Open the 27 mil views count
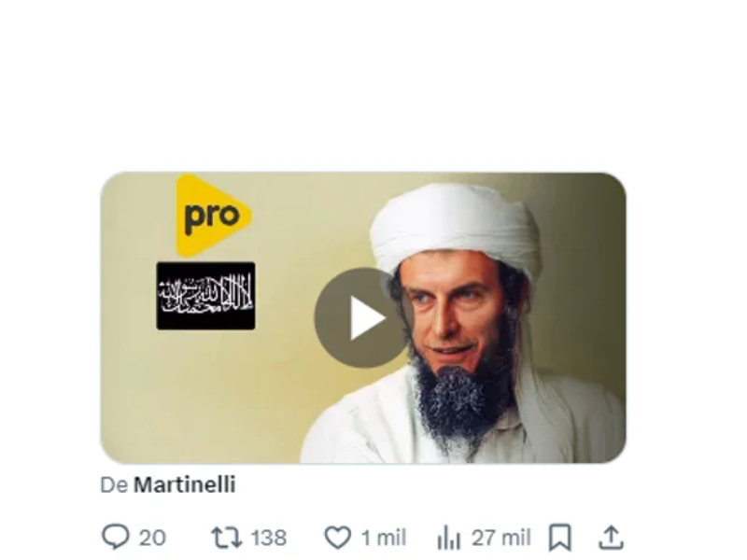The image size is (747, 560). click(x=501, y=538)
